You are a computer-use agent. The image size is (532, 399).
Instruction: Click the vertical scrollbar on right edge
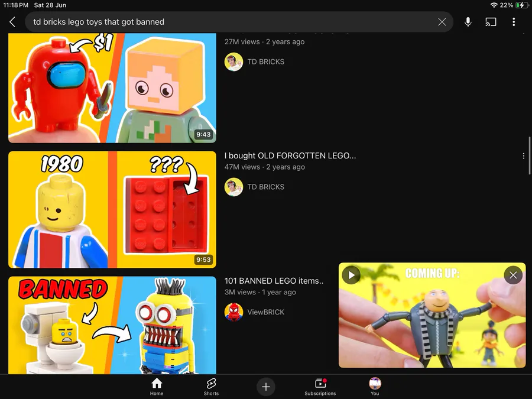pos(529,155)
